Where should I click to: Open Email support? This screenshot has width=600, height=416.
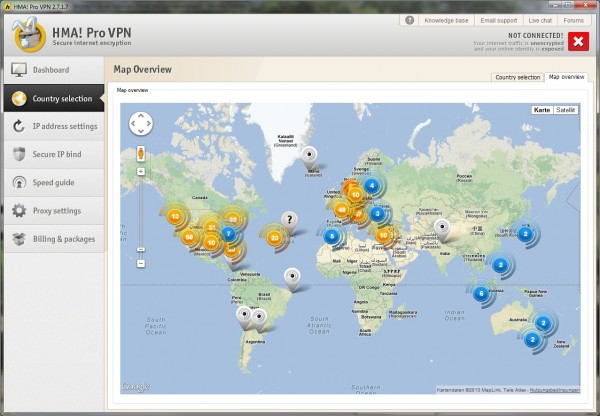tap(499, 21)
